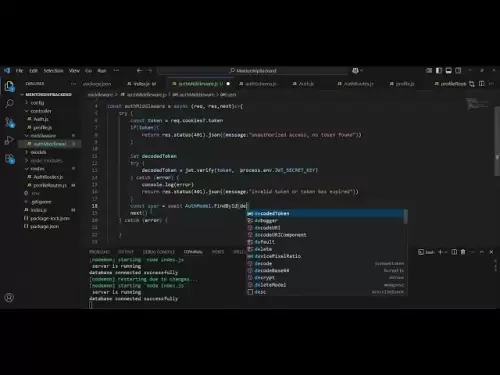Open Accounts icon at activity bar bottom
The height and width of the screenshot is (375, 500).
point(9,297)
